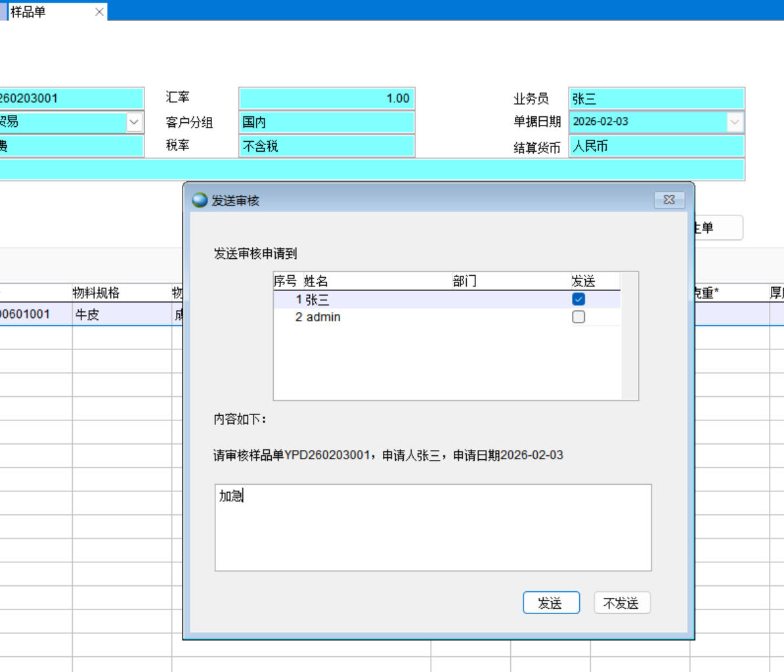Close the 样品单 tab
The width and height of the screenshot is (784, 672).
(x=99, y=12)
